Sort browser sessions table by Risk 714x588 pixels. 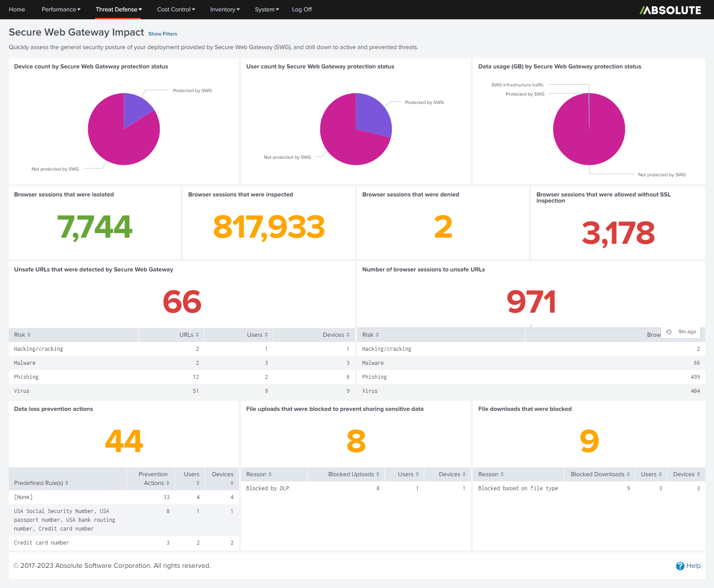point(370,335)
